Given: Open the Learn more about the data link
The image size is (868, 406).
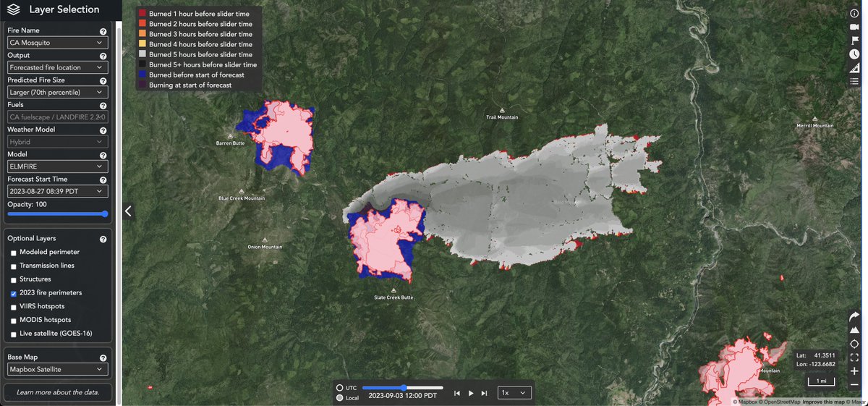Looking at the screenshot, I should click(x=58, y=392).
